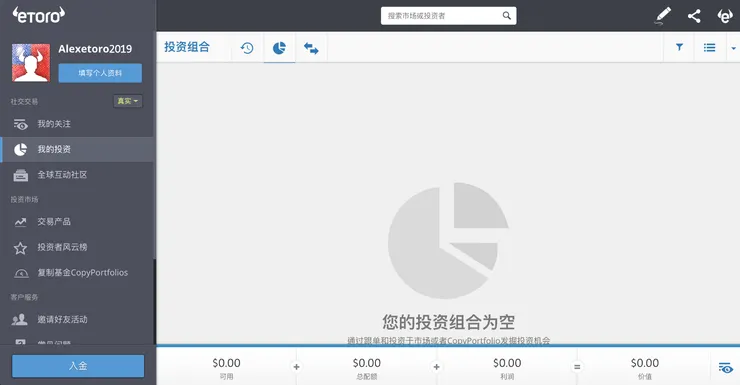Select the pie chart portfolio view tab
The height and width of the screenshot is (385, 740).
tap(279, 48)
